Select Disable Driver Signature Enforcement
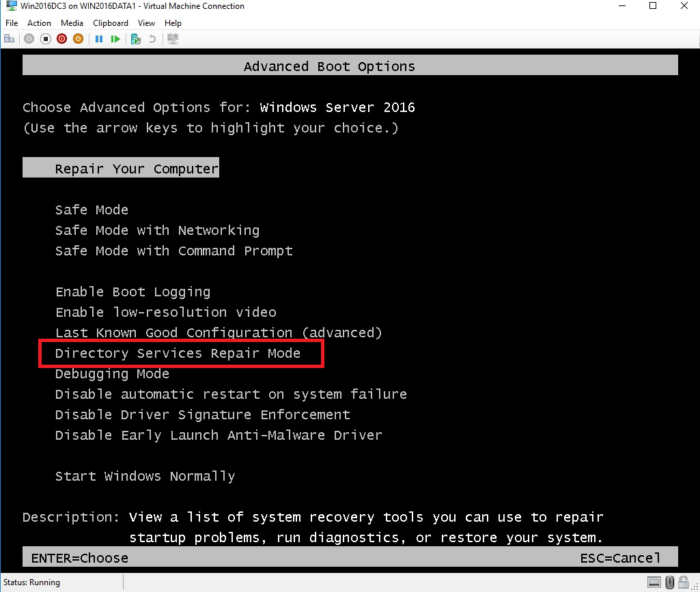The image size is (700, 592). [202, 414]
